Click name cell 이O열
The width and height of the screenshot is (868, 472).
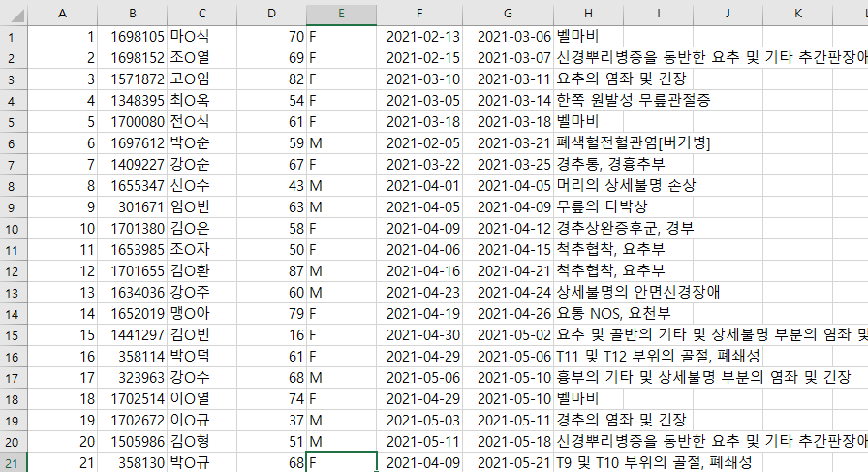(201, 399)
